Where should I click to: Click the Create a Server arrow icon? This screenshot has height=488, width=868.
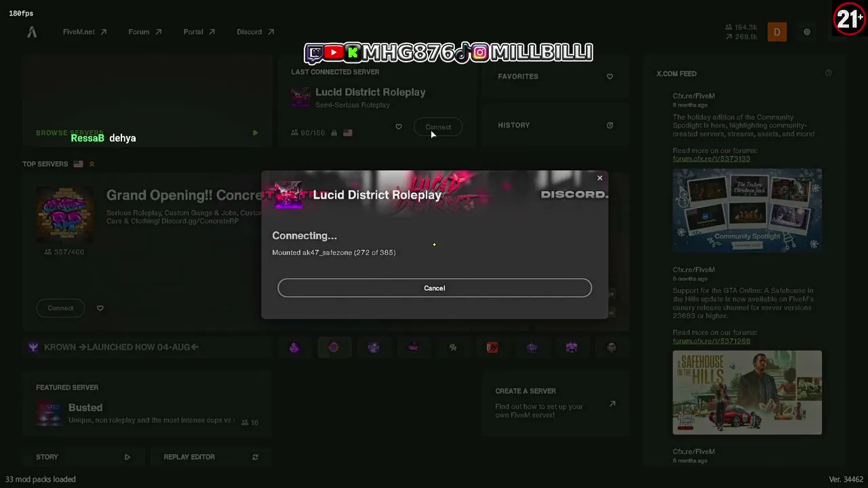(612, 404)
